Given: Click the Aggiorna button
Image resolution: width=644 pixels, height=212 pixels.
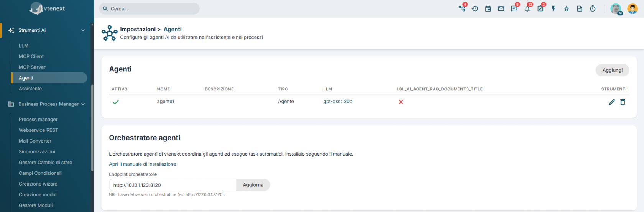Looking at the screenshot, I should (x=253, y=185).
